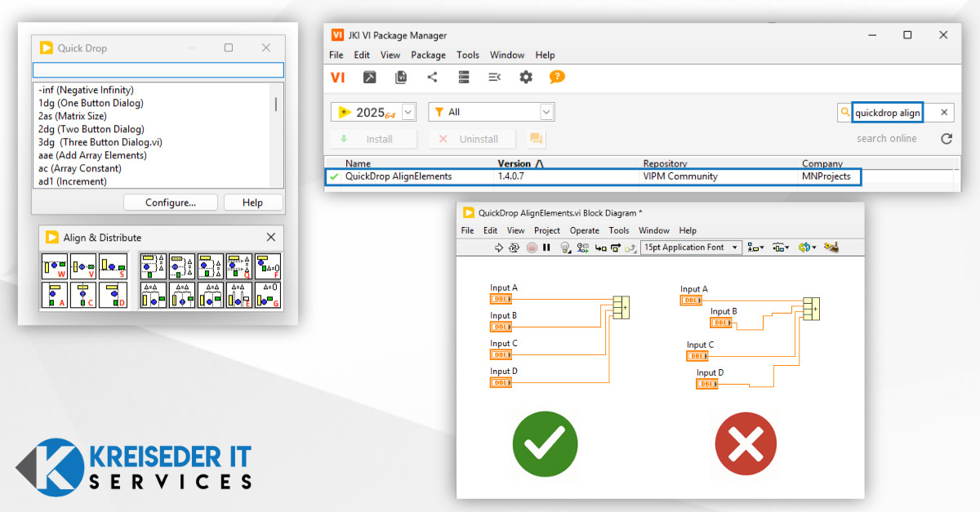Click vertical compress icon marked F
980x512 pixels.
pos(268,266)
